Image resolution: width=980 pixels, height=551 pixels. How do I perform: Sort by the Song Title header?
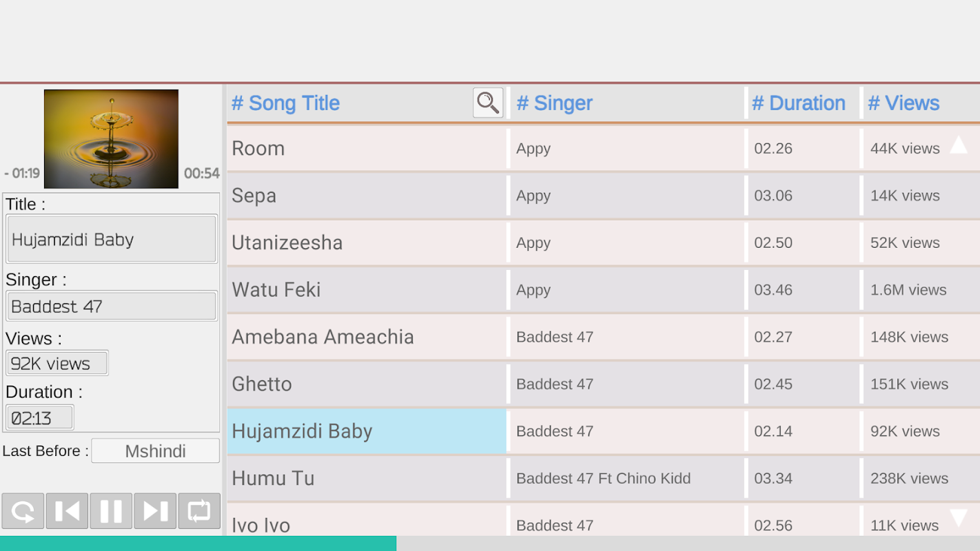click(x=285, y=103)
